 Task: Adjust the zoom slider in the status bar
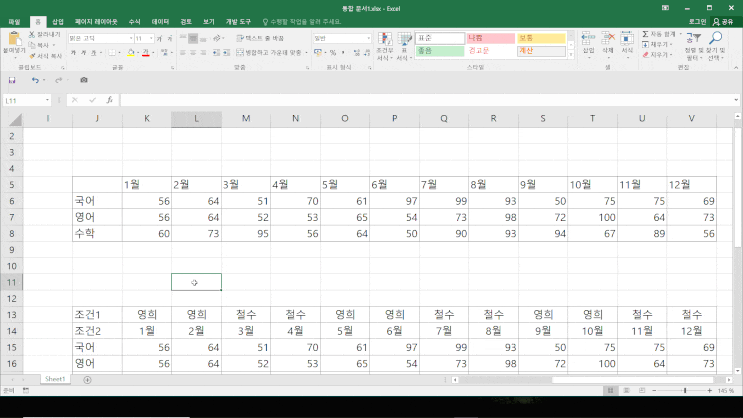(x=685, y=391)
